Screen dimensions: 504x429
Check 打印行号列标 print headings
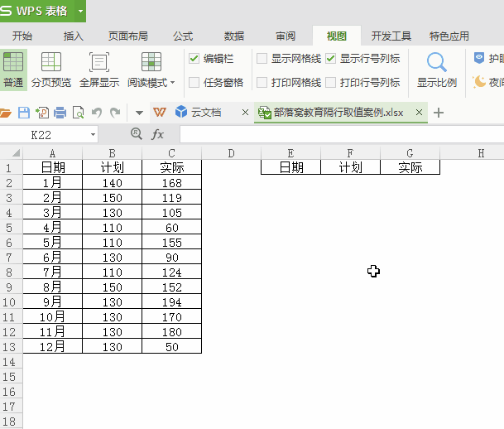click(331, 82)
